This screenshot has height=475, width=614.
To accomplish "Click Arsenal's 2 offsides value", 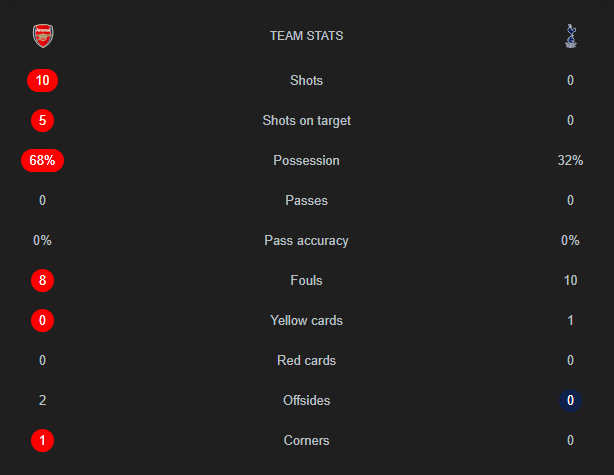I will tap(43, 400).
